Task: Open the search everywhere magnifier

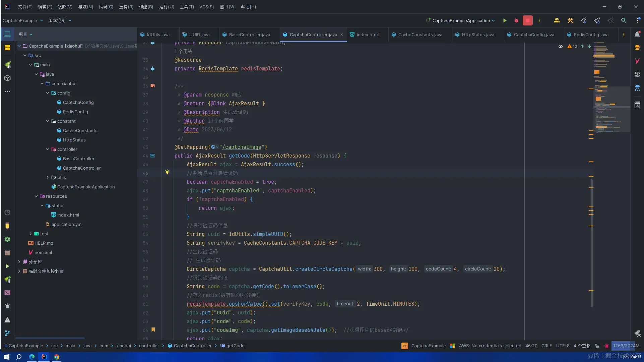Action: (624, 20)
